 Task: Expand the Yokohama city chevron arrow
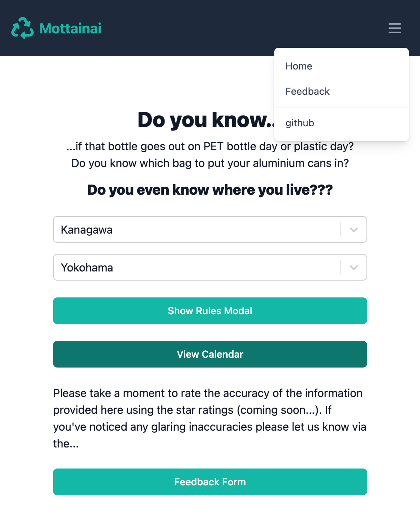353,267
